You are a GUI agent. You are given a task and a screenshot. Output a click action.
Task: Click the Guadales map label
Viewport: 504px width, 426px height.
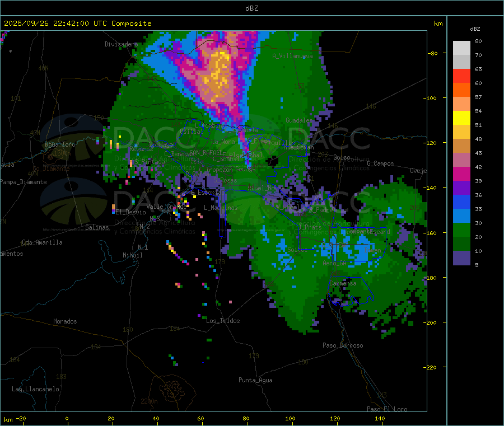coord(299,120)
